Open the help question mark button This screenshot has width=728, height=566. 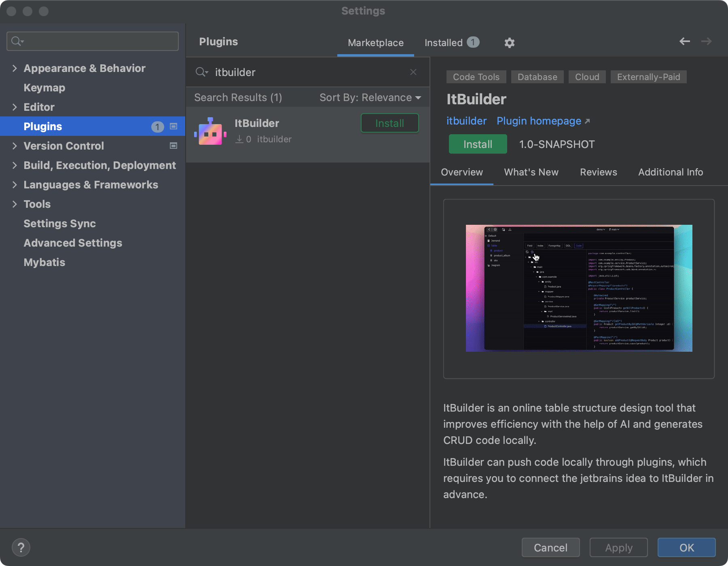pos(21,548)
